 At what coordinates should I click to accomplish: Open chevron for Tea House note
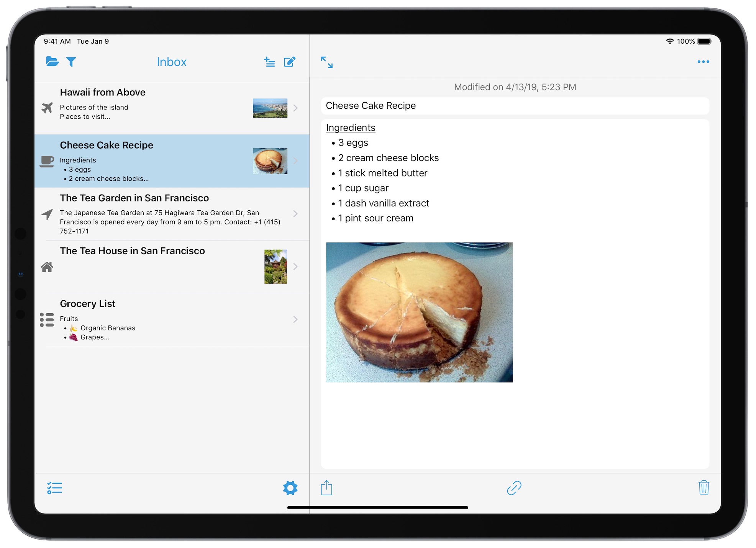[295, 267]
